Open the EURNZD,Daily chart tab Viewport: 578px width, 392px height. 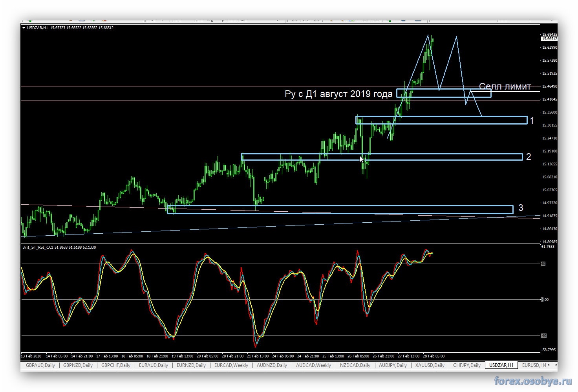pos(191,365)
